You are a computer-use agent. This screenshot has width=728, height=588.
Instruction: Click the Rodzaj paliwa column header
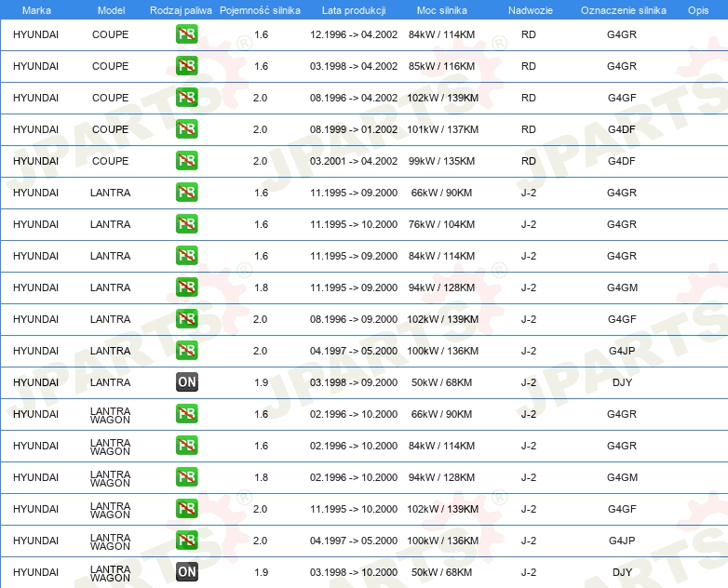click(181, 10)
